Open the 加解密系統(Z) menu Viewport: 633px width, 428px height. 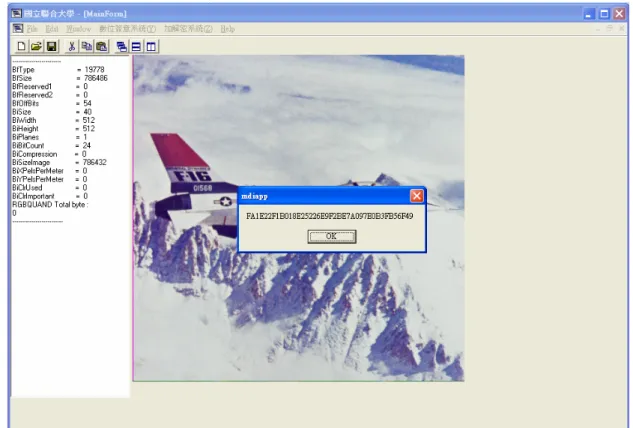(188, 29)
